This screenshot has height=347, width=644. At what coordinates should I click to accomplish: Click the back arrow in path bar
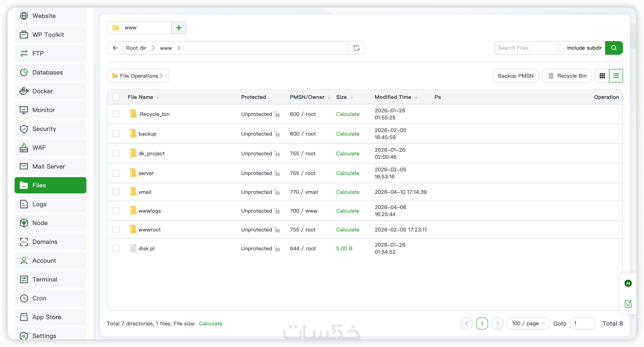pos(116,48)
